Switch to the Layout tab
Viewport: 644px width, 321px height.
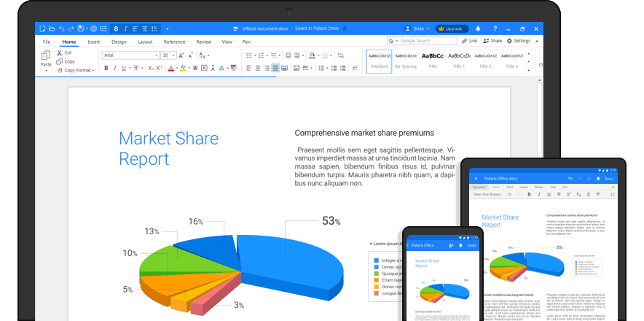[x=145, y=42]
